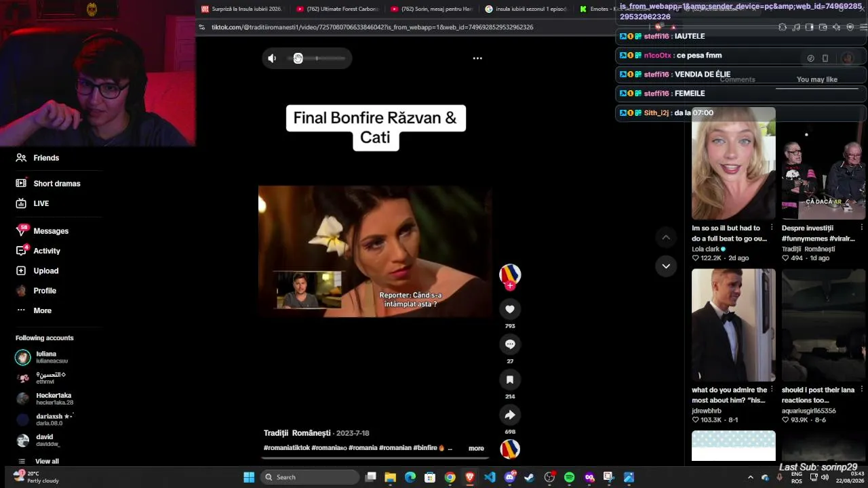The height and width of the screenshot is (488, 868).
Task: Expand the More menu in the sidebar
Action: [x=34, y=310]
